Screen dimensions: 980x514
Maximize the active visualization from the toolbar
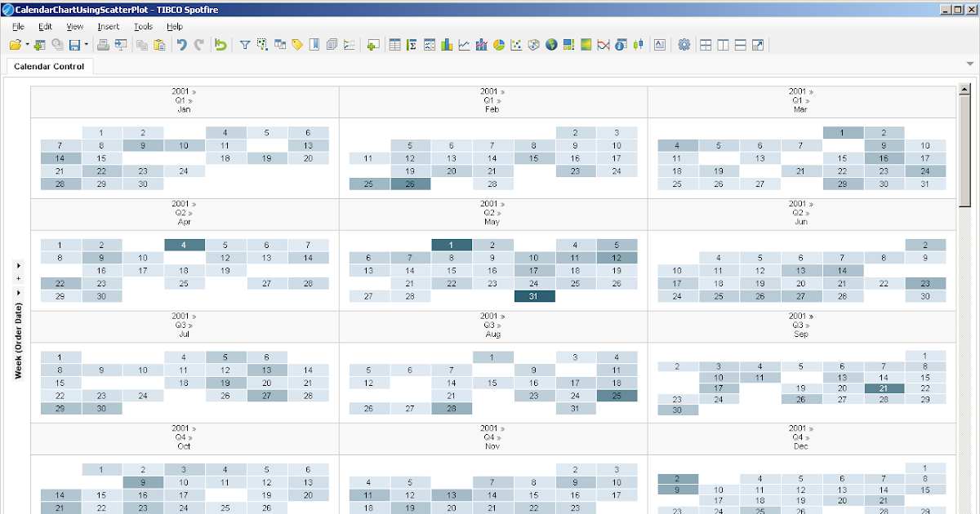pyautogui.click(x=758, y=45)
